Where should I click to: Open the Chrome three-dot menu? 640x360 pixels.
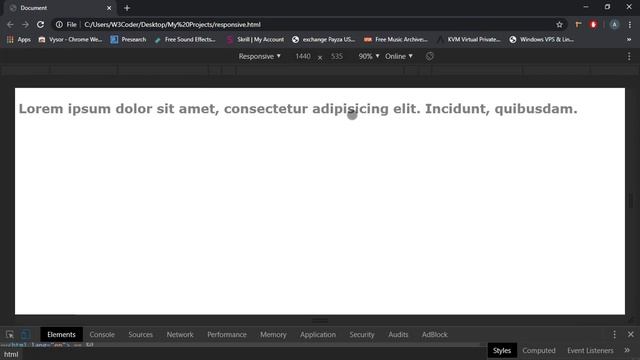(629, 24)
